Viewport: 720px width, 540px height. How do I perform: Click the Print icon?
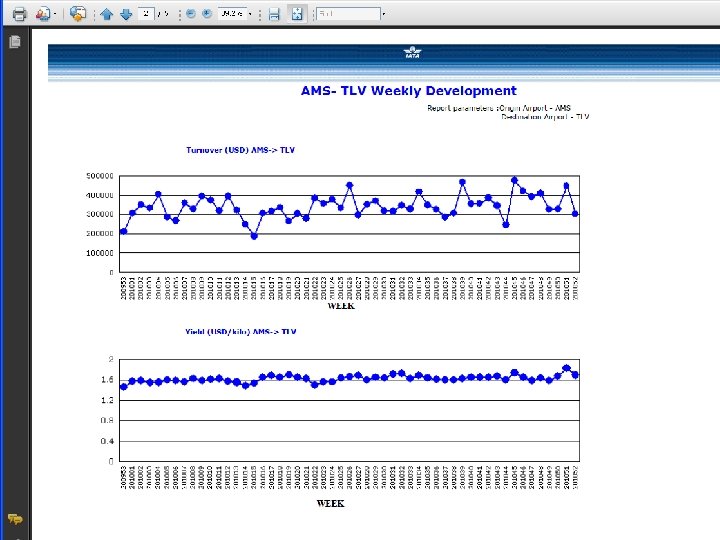tap(19, 14)
